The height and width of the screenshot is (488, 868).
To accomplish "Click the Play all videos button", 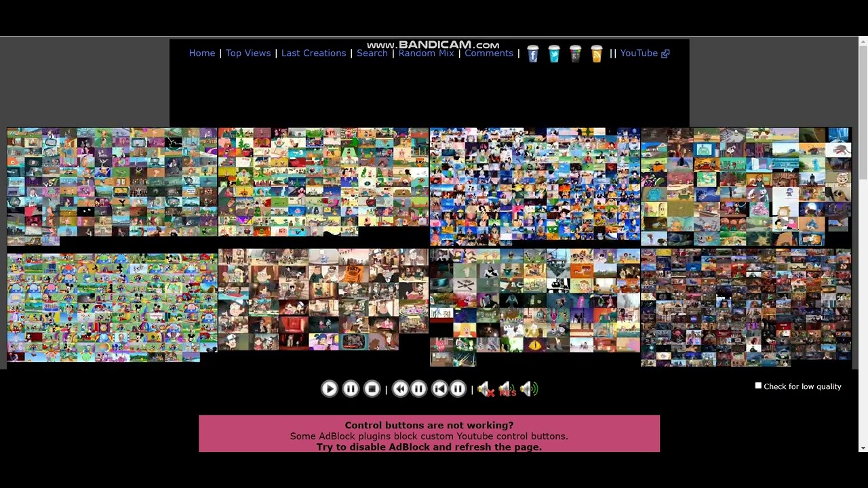I will pyautogui.click(x=329, y=388).
